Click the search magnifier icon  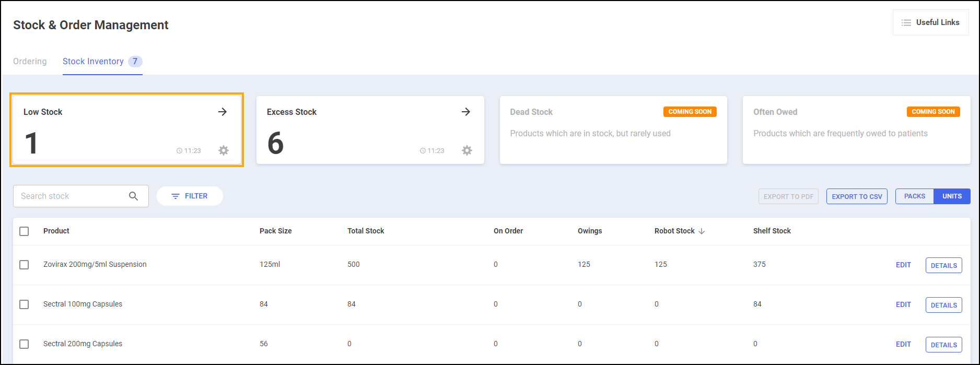click(x=134, y=196)
